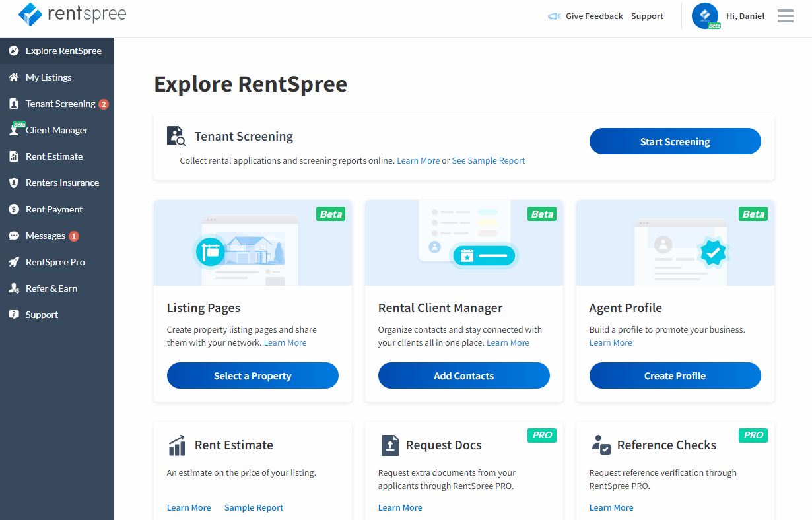Image resolution: width=812 pixels, height=520 pixels.
Task: Open the hamburger menu at top right
Action: [x=785, y=16]
